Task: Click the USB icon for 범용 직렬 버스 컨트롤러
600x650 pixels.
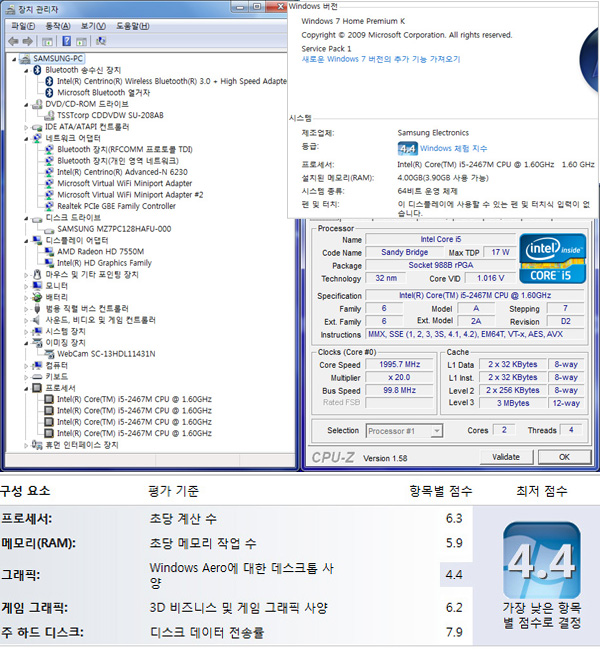Action: click(37, 308)
